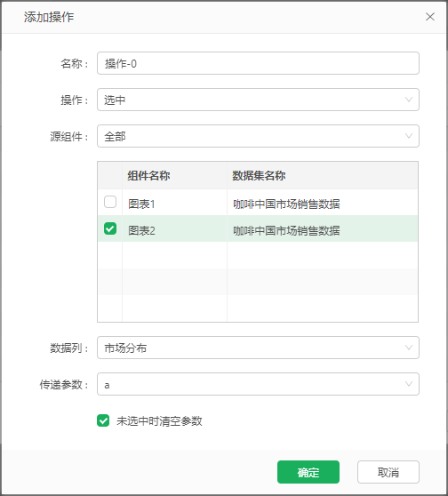Toggle 未选中时清空参数 checkbox
Screen dimensions: 448x496
103,420
